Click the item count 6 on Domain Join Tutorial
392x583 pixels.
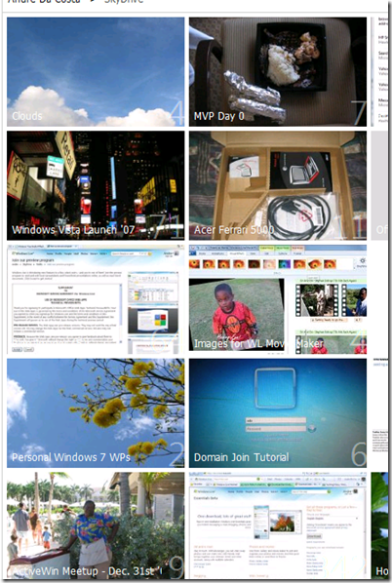pos(359,454)
